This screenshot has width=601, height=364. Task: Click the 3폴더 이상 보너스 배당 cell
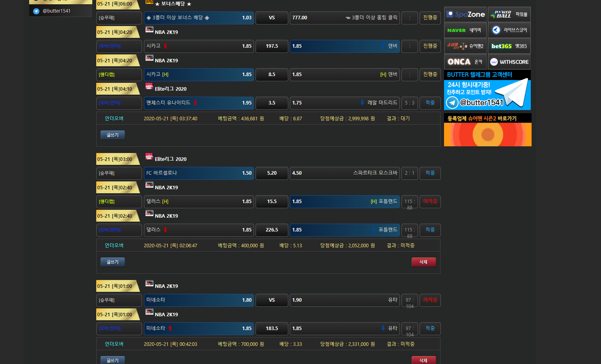[199, 18]
